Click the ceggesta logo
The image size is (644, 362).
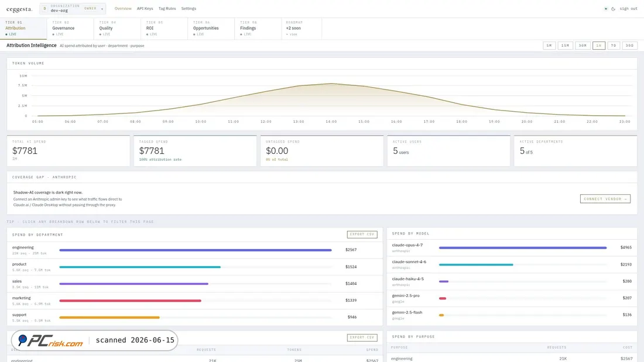pos(19,9)
